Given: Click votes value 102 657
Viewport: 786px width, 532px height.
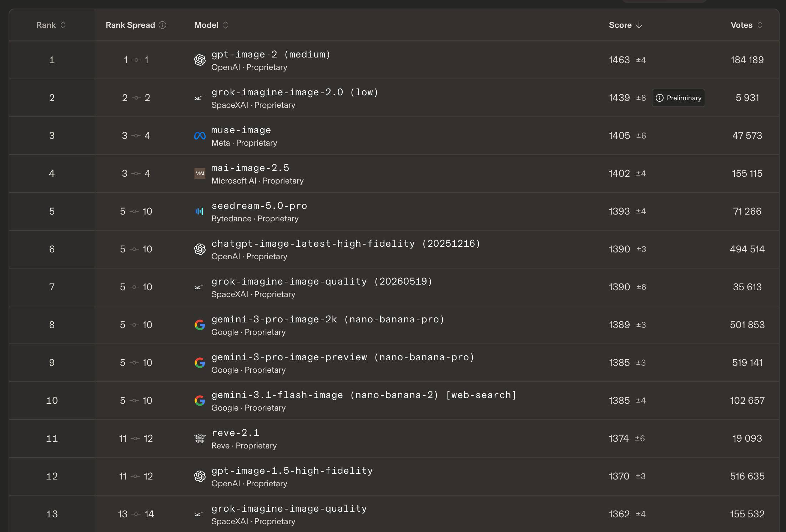Looking at the screenshot, I should (747, 401).
